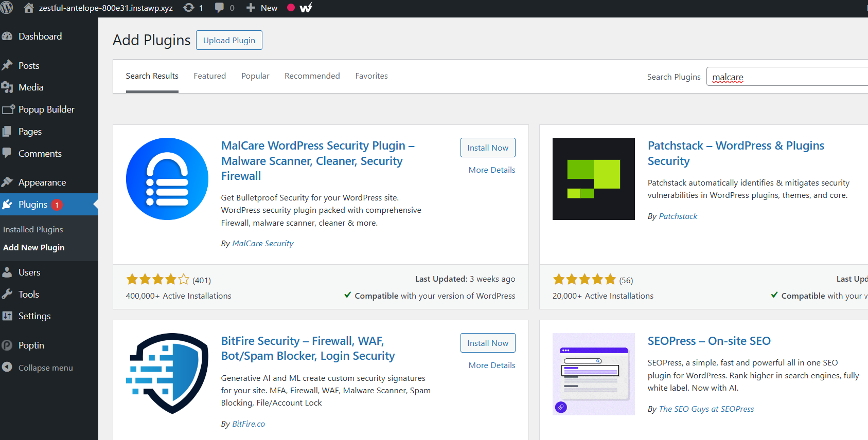This screenshot has width=868, height=440.
Task: Click the MalCare plugin logo
Action: click(x=167, y=179)
